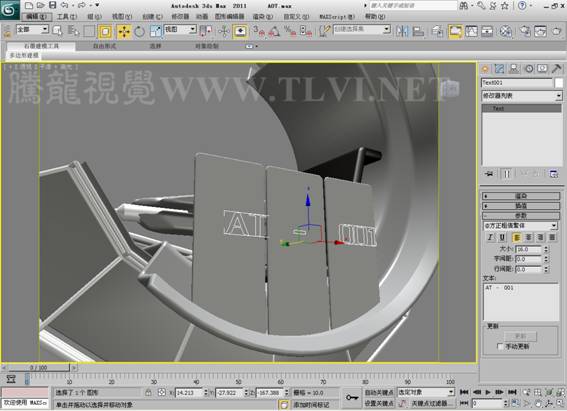567x411 pixels.
Task: Click the large Set Keys key icon button
Action: click(351, 398)
